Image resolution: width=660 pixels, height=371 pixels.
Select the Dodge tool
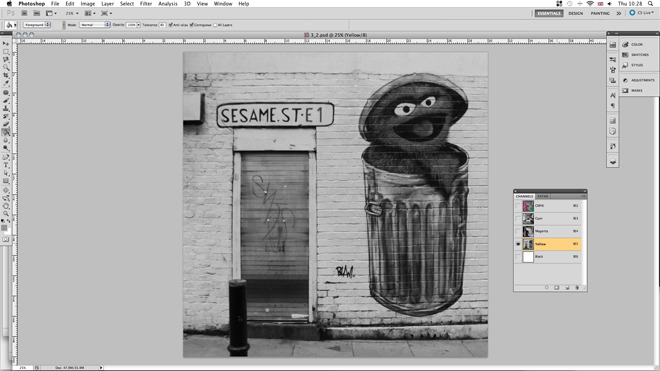click(x=6, y=148)
